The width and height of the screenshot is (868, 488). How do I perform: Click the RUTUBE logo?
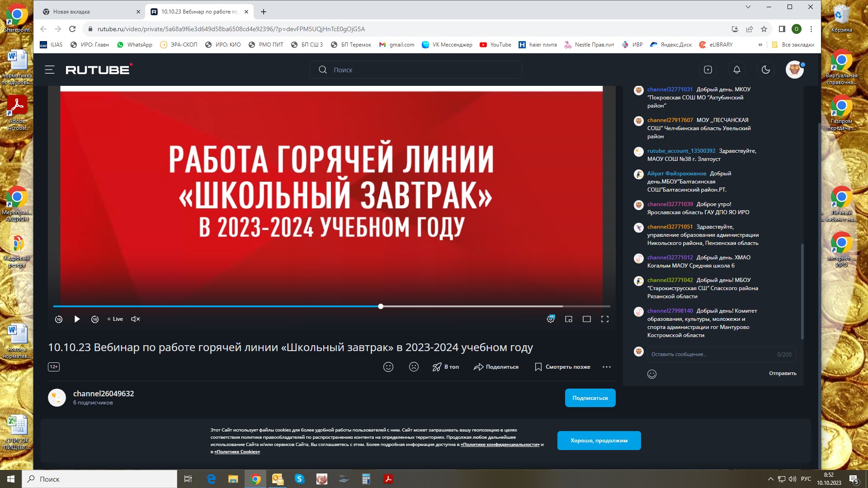click(x=99, y=69)
